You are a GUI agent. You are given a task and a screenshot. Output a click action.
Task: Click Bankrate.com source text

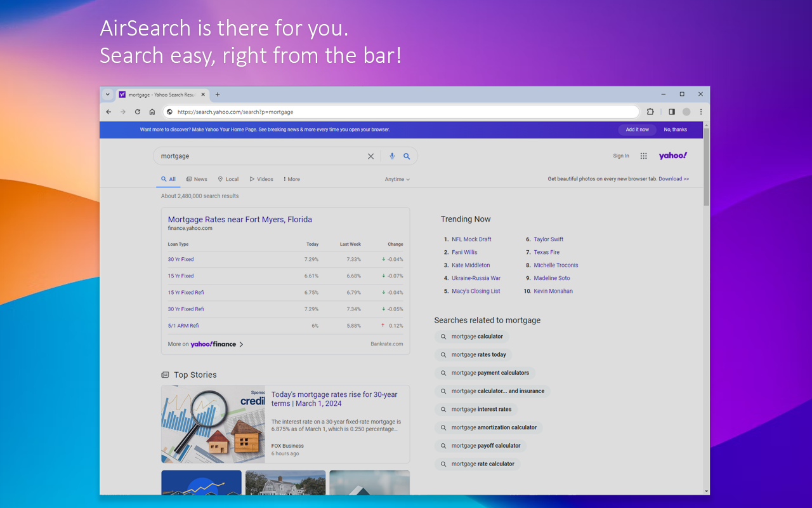coord(387,344)
